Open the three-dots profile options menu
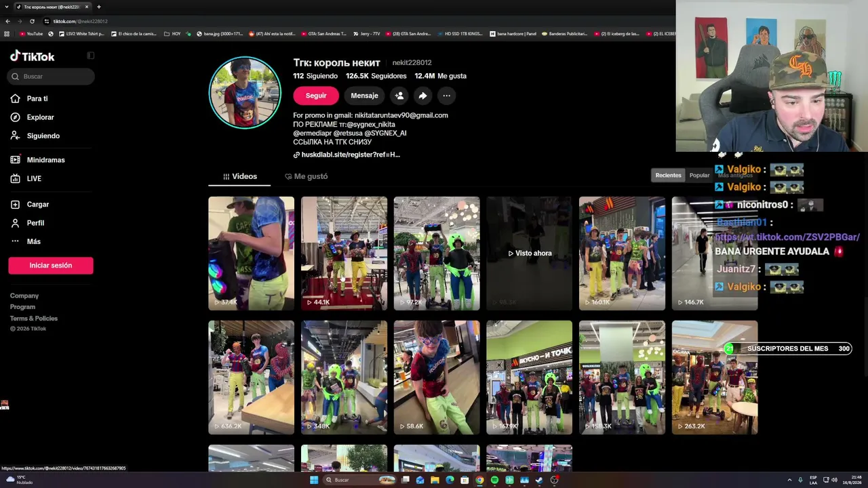 point(446,96)
